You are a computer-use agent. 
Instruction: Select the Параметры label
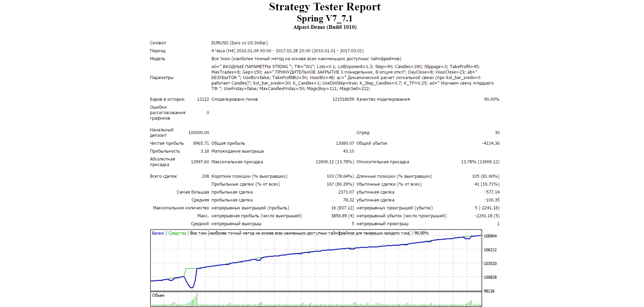(162, 78)
